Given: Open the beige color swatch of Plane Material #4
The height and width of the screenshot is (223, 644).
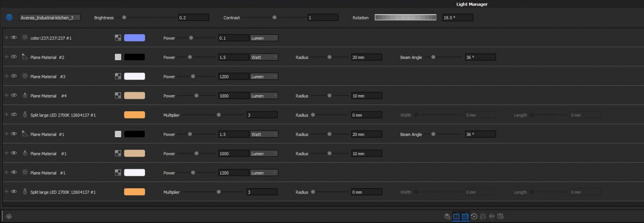Looking at the screenshot, I should pyautogui.click(x=134, y=96).
